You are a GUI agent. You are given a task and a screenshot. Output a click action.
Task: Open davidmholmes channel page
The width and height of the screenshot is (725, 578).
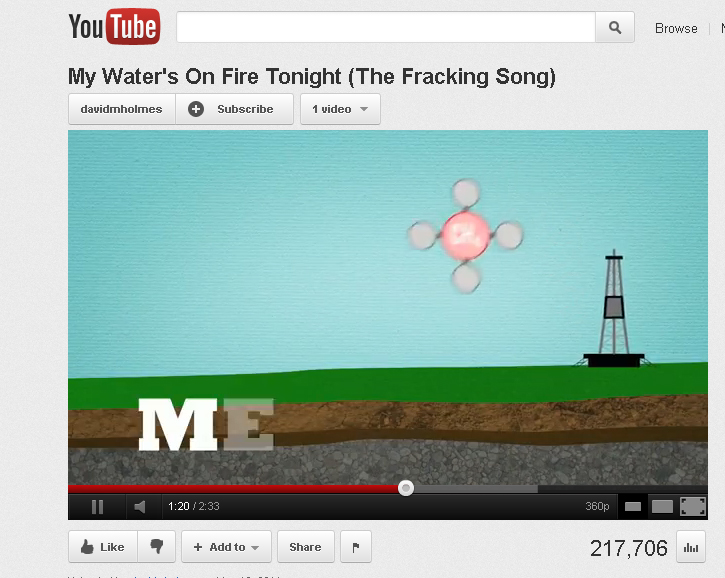pos(122,109)
